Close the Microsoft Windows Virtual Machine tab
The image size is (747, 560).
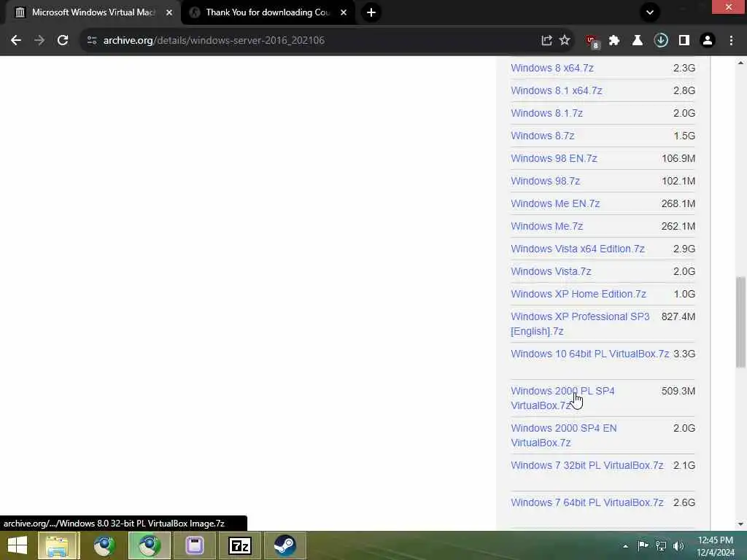(x=169, y=12)
